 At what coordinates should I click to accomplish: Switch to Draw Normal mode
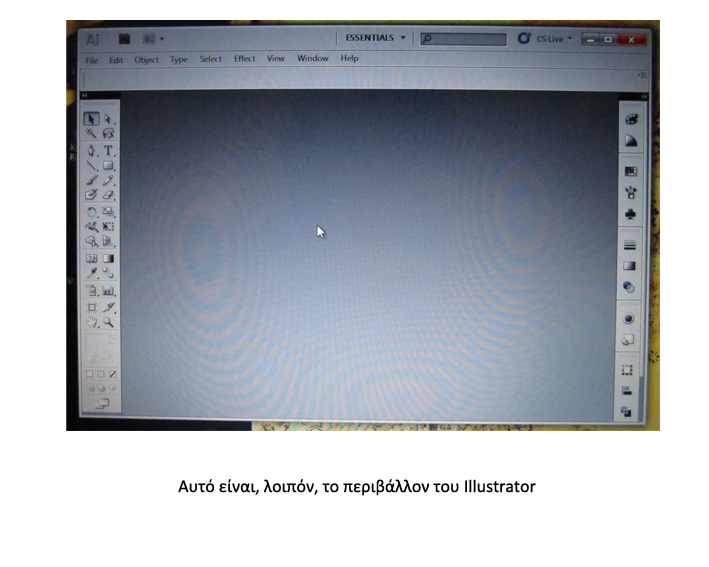91,388
